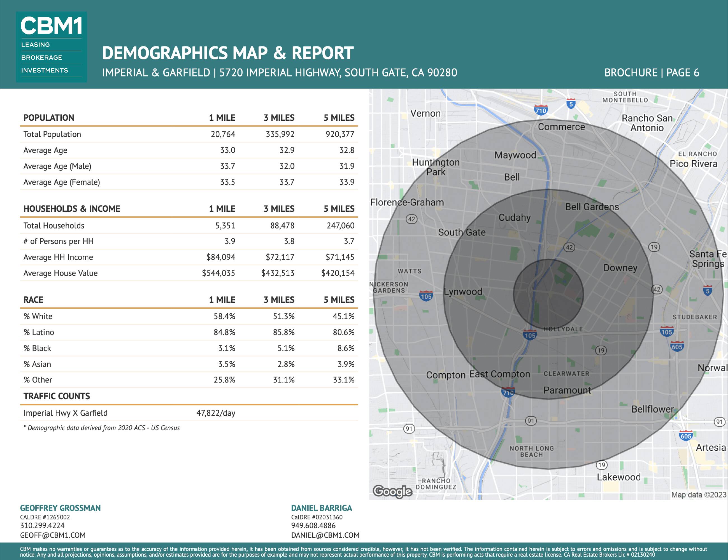The image size is (728, 560).
Task: Click DANIEL@CBM1.COM email address
Action: 325,535
